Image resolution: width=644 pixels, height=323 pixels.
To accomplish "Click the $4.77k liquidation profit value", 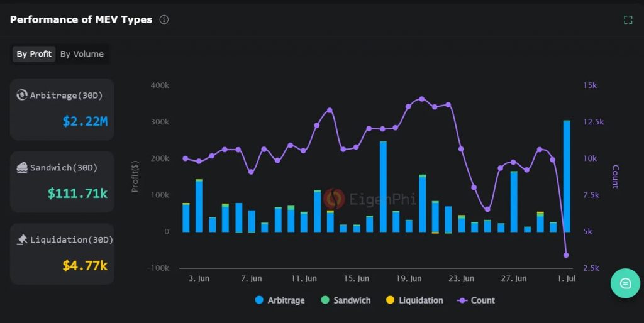I will (x=85, y=265).
